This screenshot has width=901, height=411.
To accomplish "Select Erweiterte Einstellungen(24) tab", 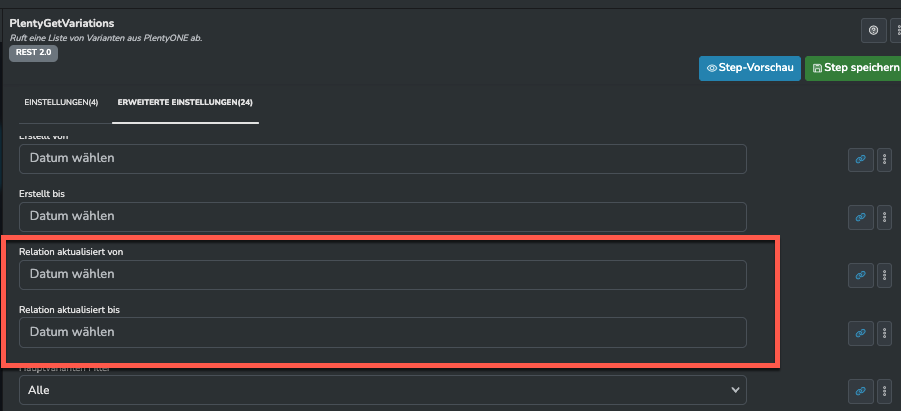I will [x=185, y=102].
